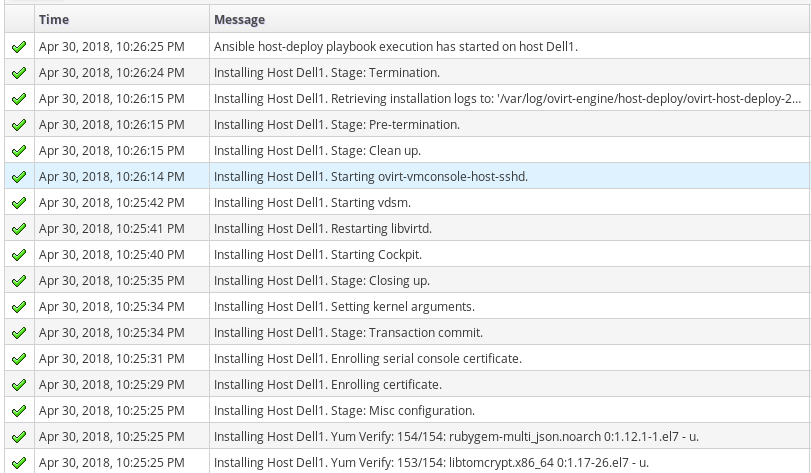Click timestamp 'Apr 30, 2018, 10:25:31 PM'
Image resolution: width=811 pixels, height=473 pixels.
pos(112,359)
